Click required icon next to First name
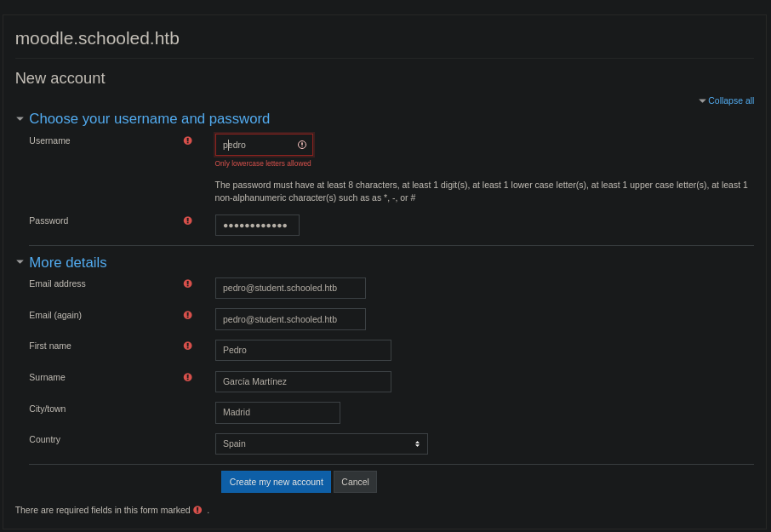This screenshot has width=771, height=532. [x=188, y=346]
